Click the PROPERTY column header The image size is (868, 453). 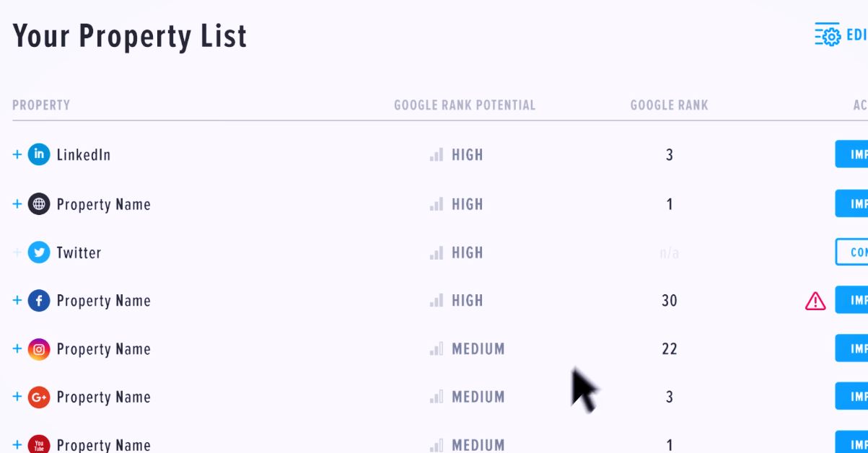point(41,105)
